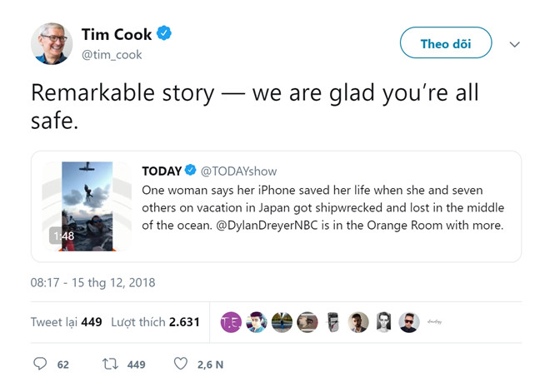Screen dimensions: 550x392
Task: Like the tweet with the heart icon
Action: 180,364
